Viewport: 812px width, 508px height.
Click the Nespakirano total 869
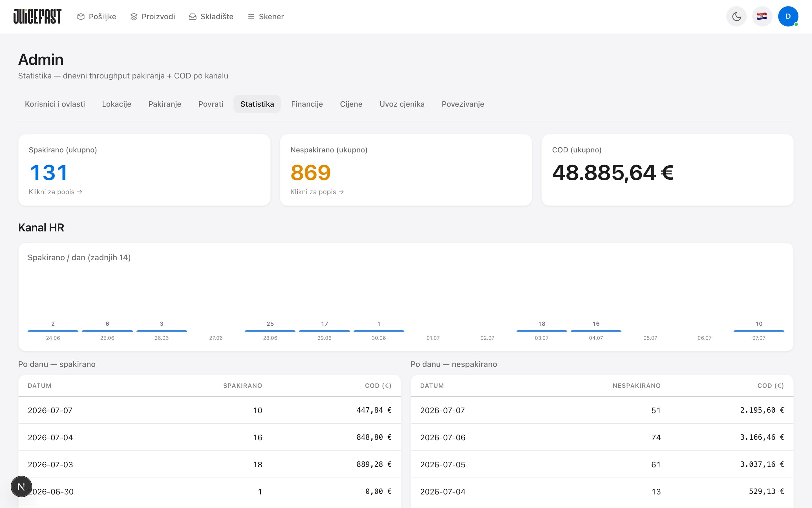[x=311, y=172]
